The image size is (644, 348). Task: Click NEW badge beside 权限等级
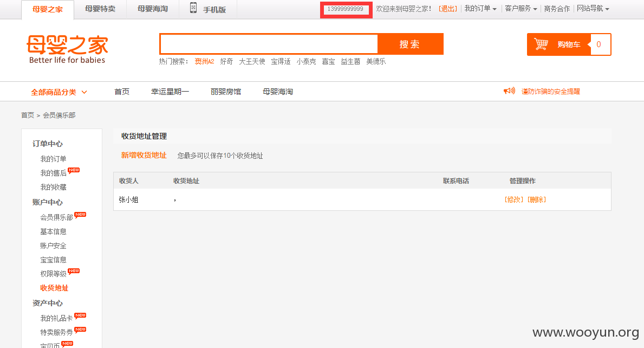74,271
